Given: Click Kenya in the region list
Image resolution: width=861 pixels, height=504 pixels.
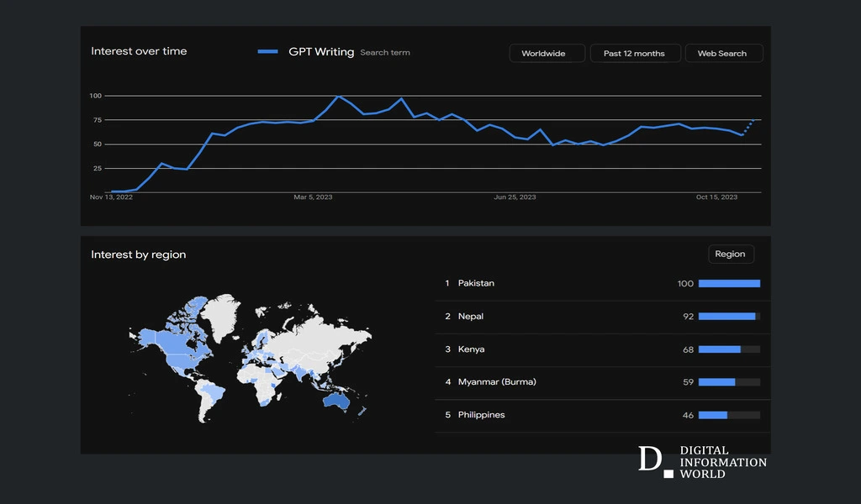Looking at the screenshot, I should pos(471,349).
